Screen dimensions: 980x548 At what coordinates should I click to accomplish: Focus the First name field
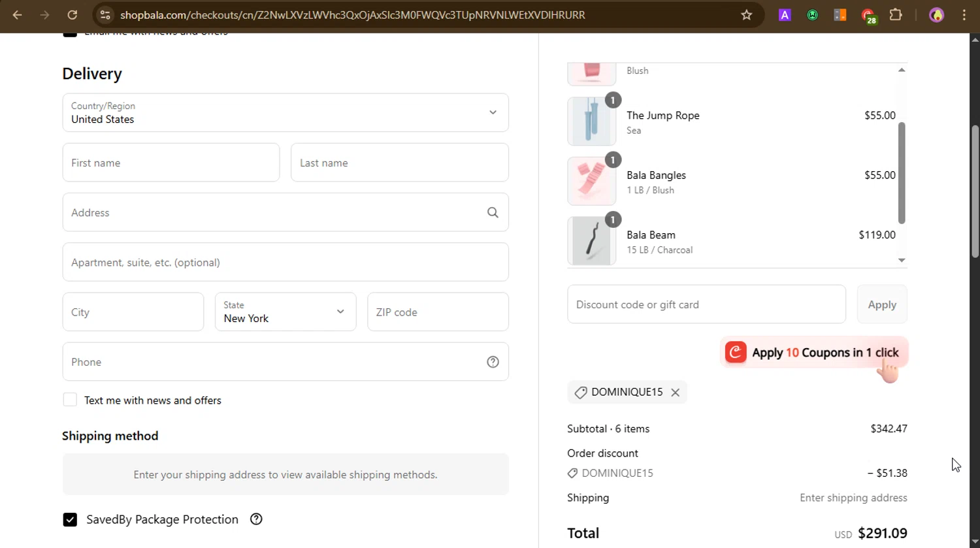(x=171, y=163)
